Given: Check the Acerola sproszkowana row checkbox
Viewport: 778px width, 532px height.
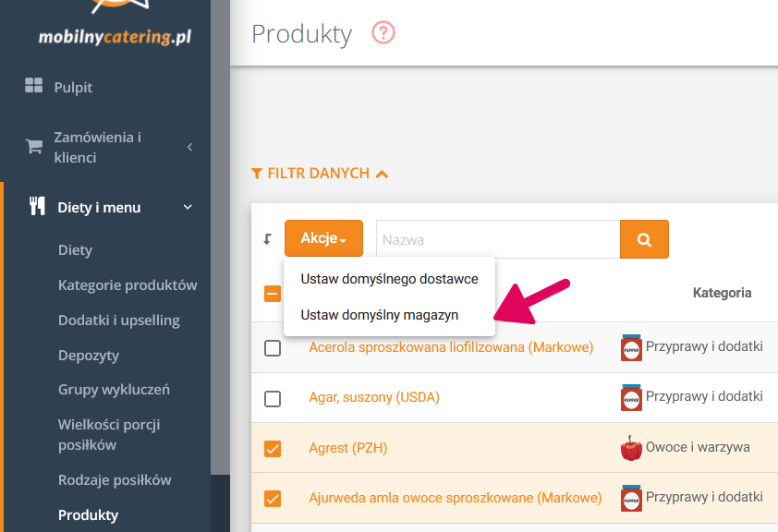Looking at the screenshot, I should coord(273,348).
